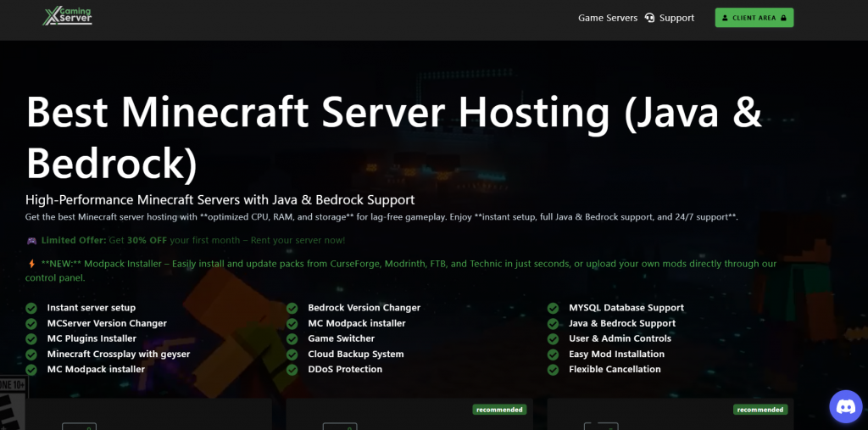
Task: Click the MYSQL Database Support text
Action: [x=626, y=308]
